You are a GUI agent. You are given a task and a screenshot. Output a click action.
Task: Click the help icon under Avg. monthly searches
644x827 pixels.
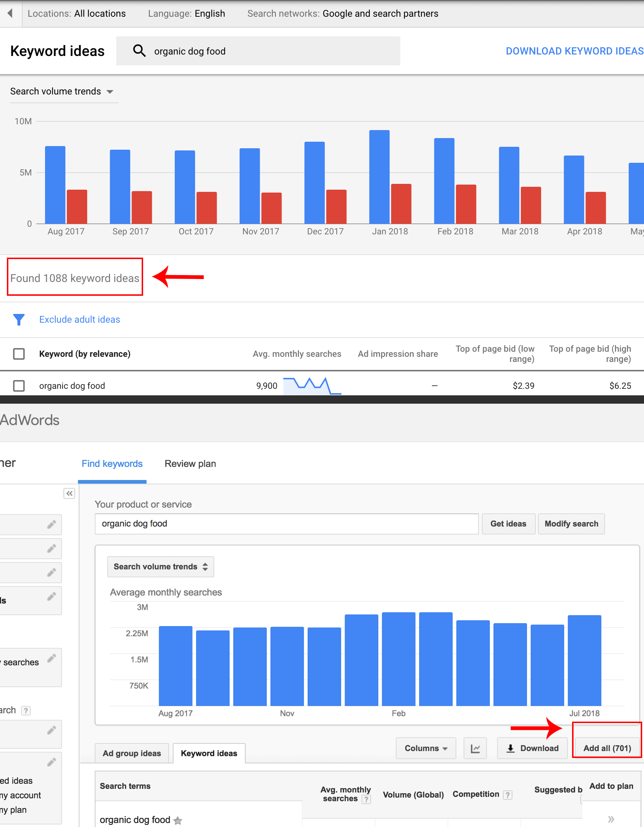coord(366,799)
